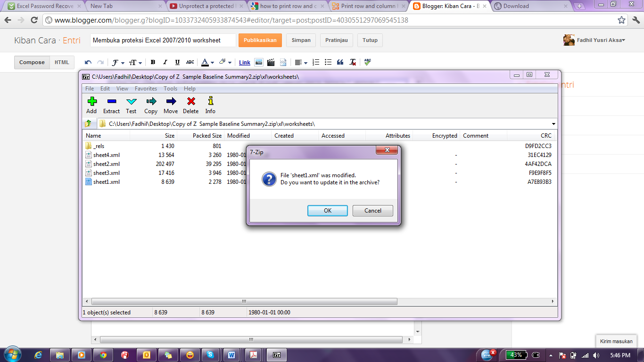Screen dimensions: 644x362
Task: Click the Tutup button
Action: [x=370, y=40]
